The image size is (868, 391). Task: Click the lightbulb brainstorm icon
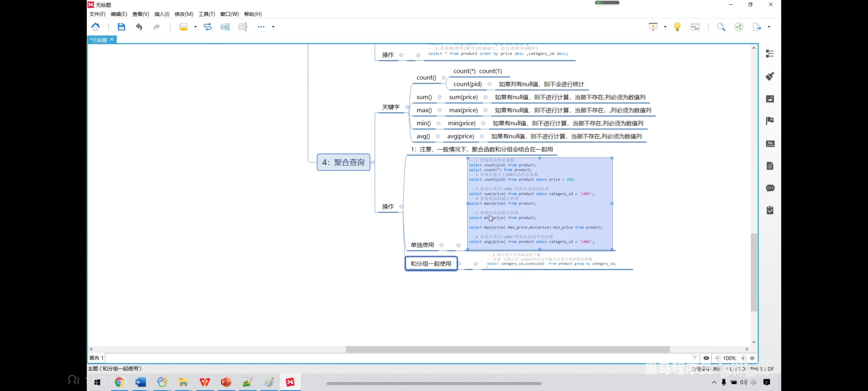[x=677, y=27]
